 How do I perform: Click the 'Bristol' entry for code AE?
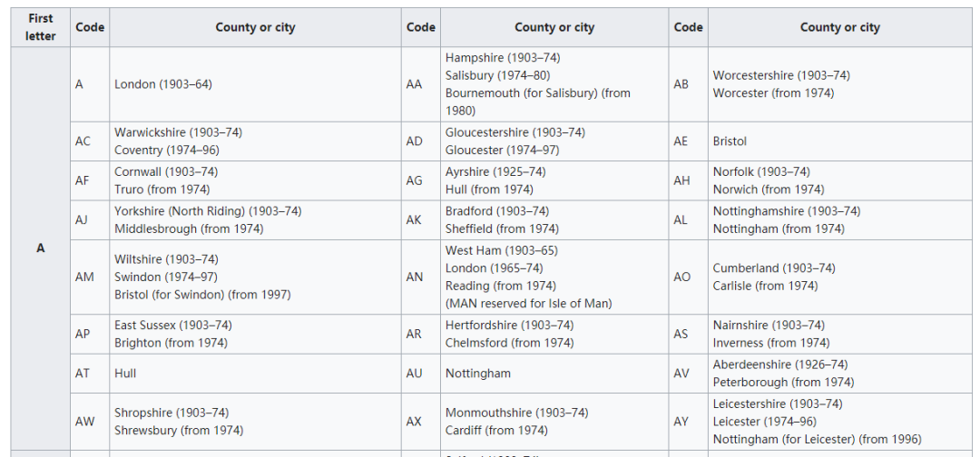730,141
